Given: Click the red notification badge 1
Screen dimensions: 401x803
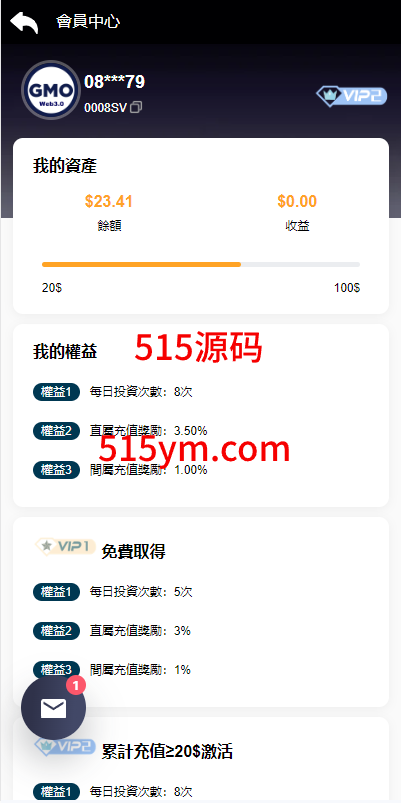Looking at the screenshot, I should click(x=76, y=685).
